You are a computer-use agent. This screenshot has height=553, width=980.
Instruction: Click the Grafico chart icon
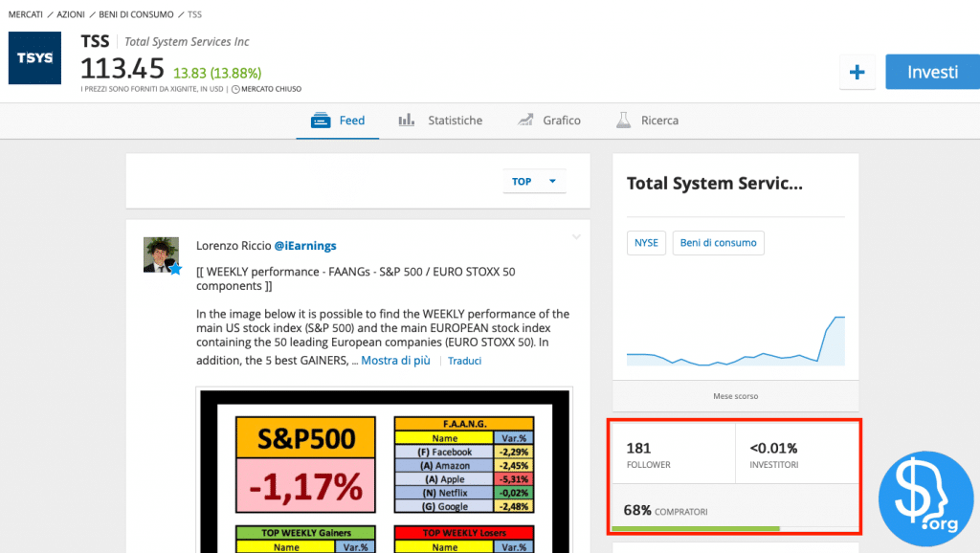pyautogui.click(x=525, y=120)
